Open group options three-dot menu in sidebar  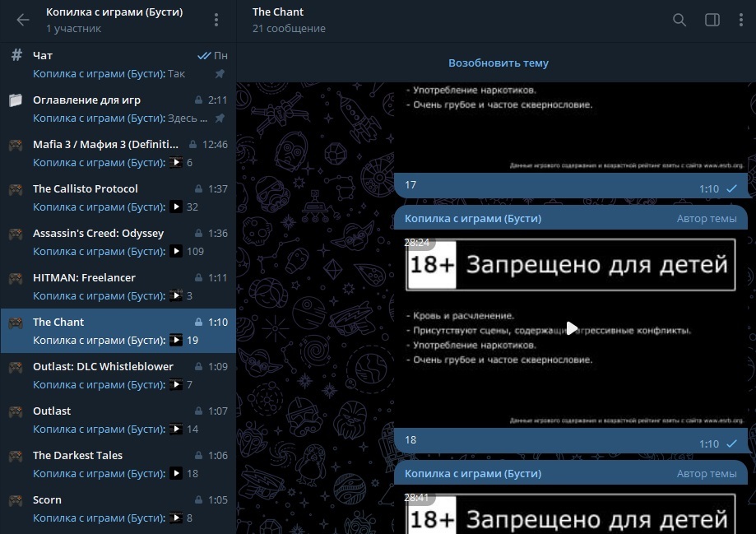(216, 20)
